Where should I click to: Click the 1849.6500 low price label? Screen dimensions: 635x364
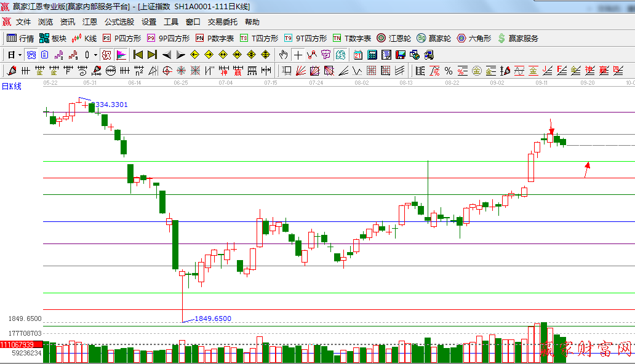213,318
